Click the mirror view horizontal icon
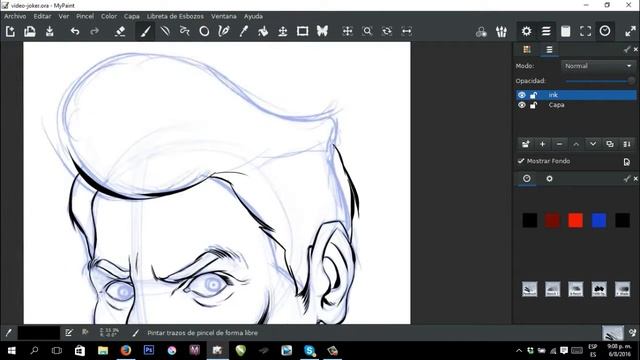This screenshot has height=360, width=640. pyautogui.click(x=407, y=31)
